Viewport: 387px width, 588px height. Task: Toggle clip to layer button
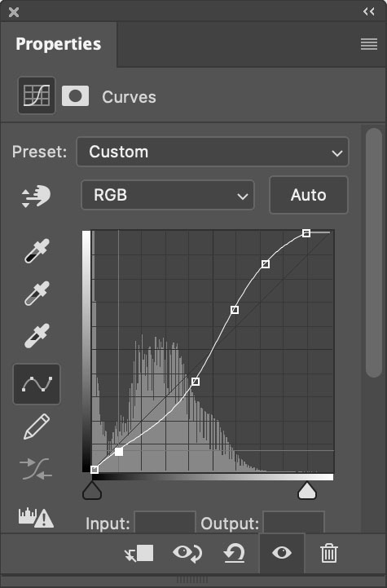tap(139, 554)
